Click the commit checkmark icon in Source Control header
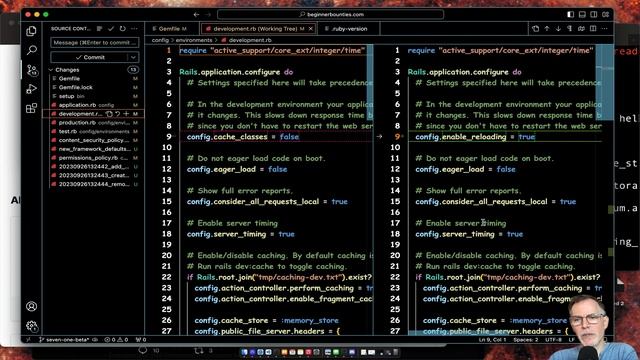Screen dimensions: 640x360 pos(111,29)
